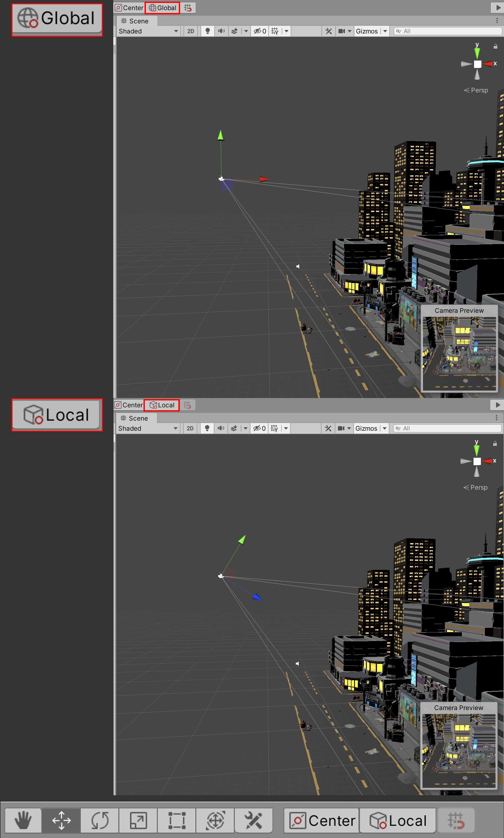Select the combined Transform tool in bottom toolbar

coord(215,820)
